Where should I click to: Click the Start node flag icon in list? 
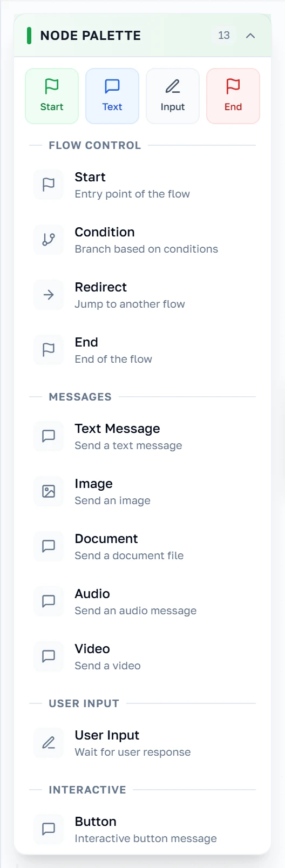point(49,185)
